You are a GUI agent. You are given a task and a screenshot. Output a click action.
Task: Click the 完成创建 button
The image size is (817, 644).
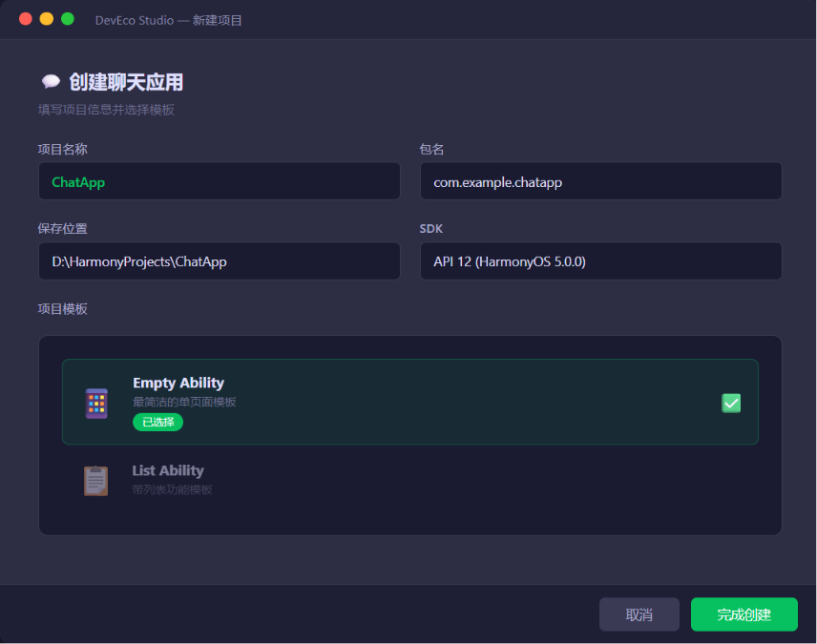744,614
